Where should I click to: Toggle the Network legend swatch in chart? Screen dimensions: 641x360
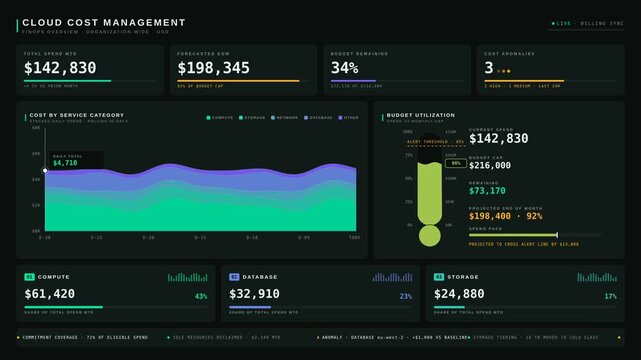pos(273,118)
